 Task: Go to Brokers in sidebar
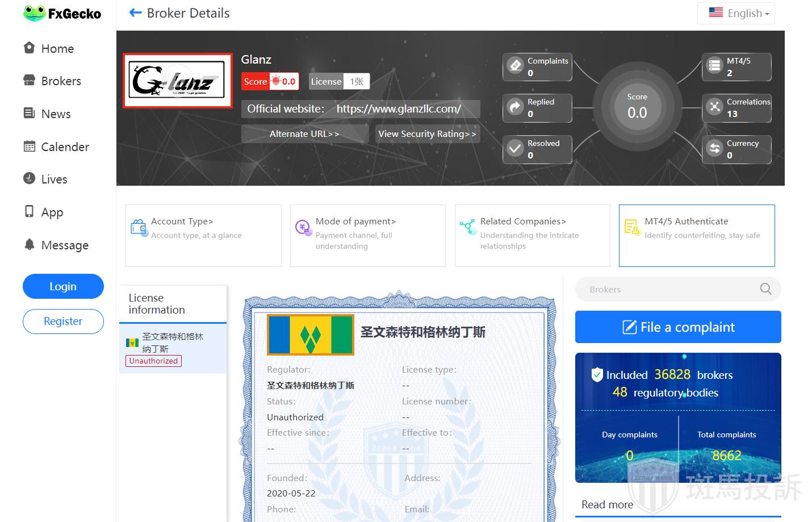(61, 81)
